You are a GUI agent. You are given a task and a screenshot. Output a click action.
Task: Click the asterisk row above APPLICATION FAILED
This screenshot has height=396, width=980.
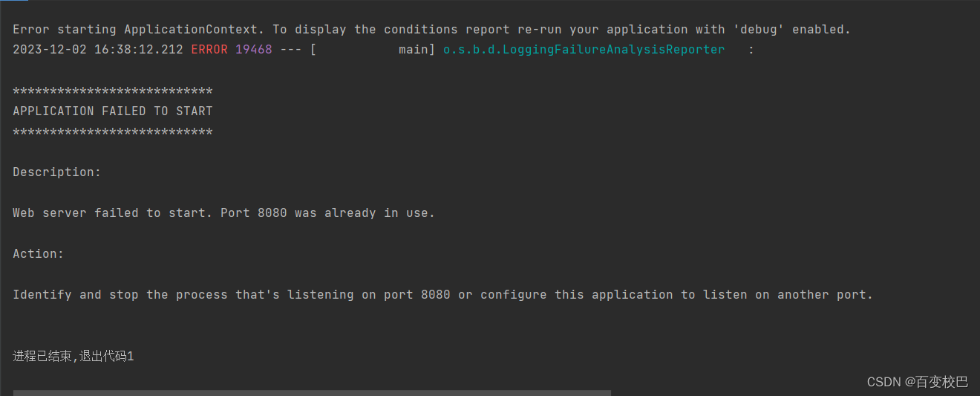point(113,91)
